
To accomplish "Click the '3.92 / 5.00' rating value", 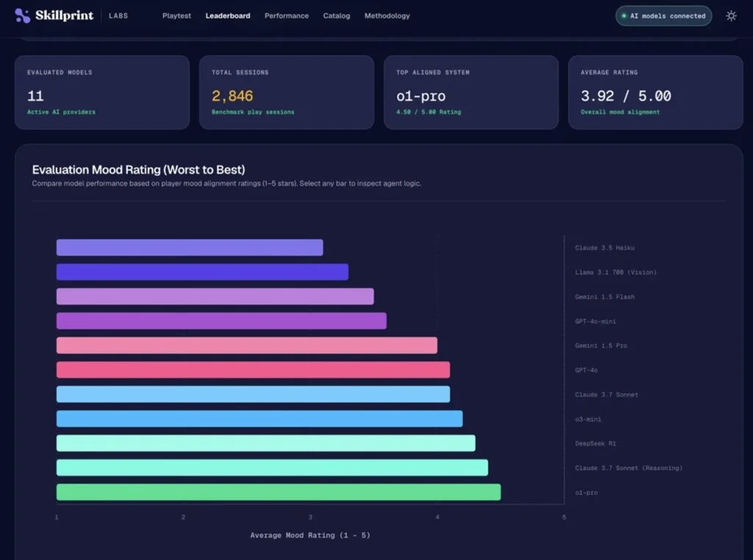I will (x=626, y=96).
